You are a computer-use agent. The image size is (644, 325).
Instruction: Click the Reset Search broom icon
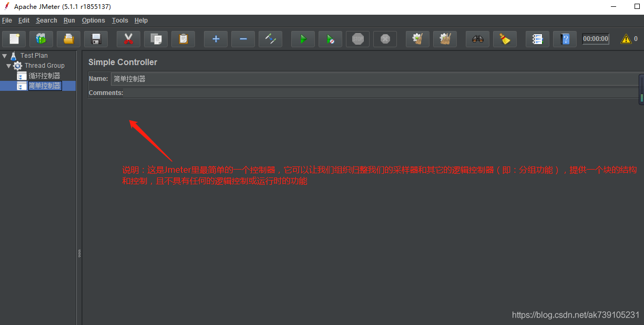pos(505,39)
